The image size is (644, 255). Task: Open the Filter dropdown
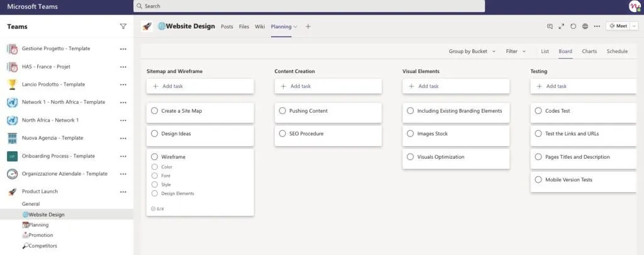pos(516,52)
